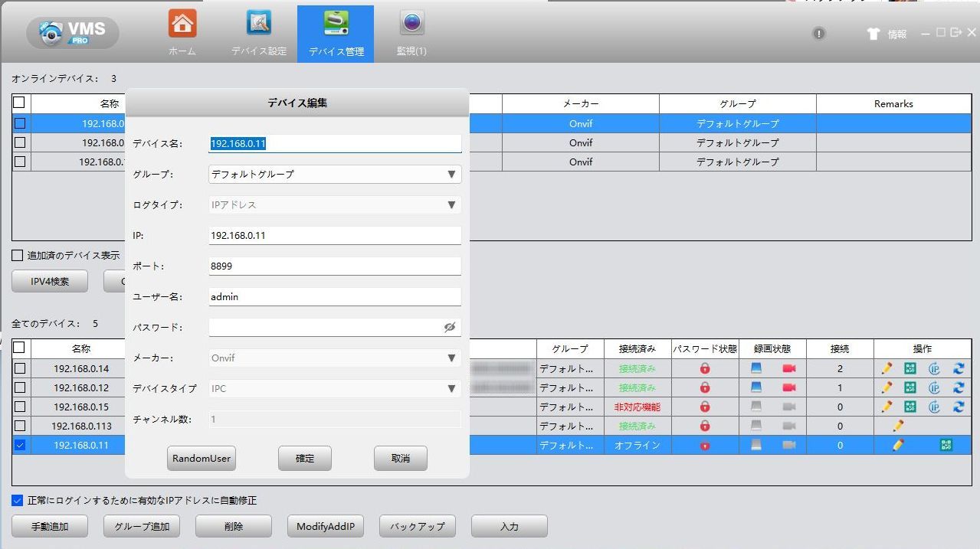Click the ポート input field showing 8899
The width and height of the screenshot is (980, 549).
point(335,266)
